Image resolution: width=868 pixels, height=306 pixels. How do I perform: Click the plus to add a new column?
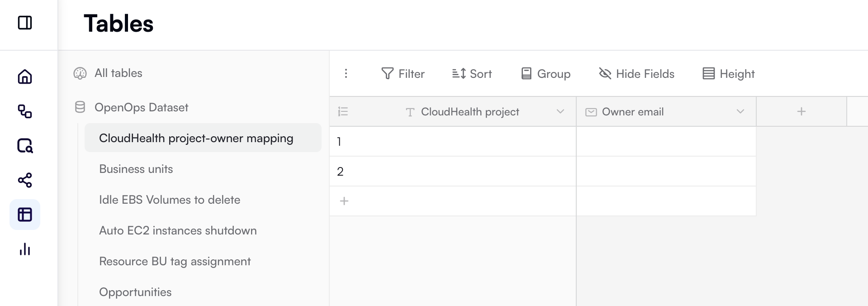pyautogui.click(x=801, y=111)
